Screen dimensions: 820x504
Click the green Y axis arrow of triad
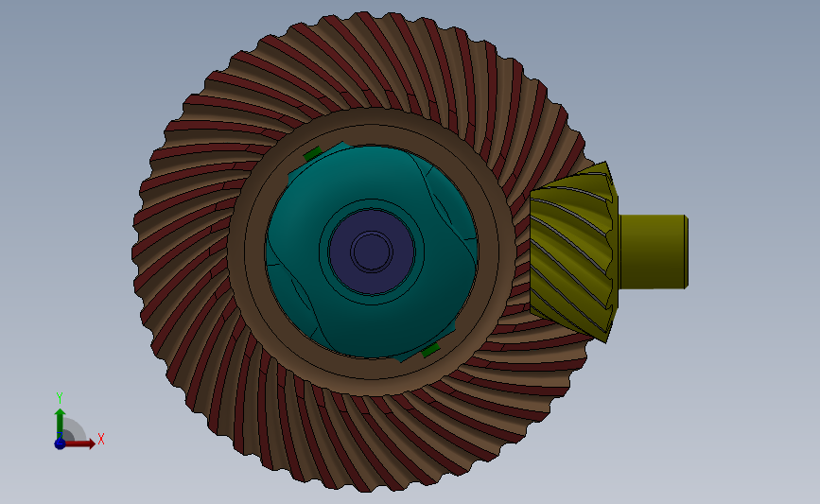coord(61,423)
